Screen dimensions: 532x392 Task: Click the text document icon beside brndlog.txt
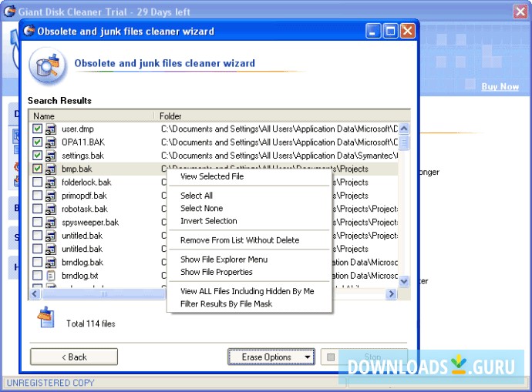[51, 276]
